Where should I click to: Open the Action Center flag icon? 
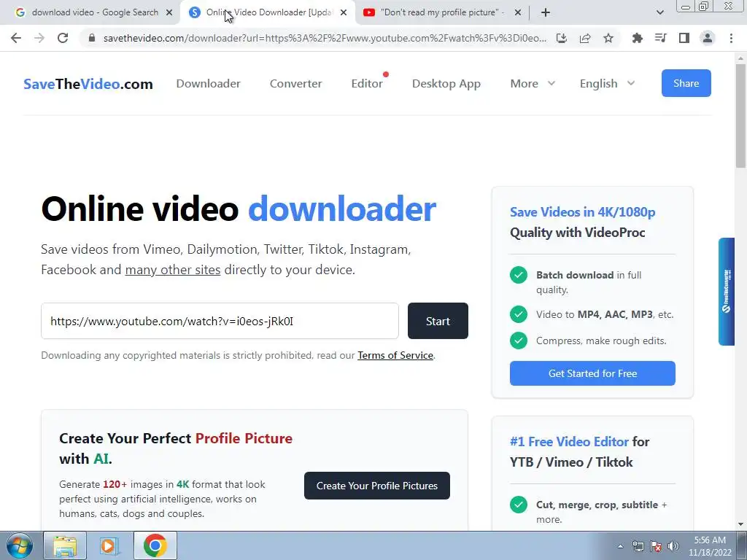pyautogui.click(x=656, y=546)
